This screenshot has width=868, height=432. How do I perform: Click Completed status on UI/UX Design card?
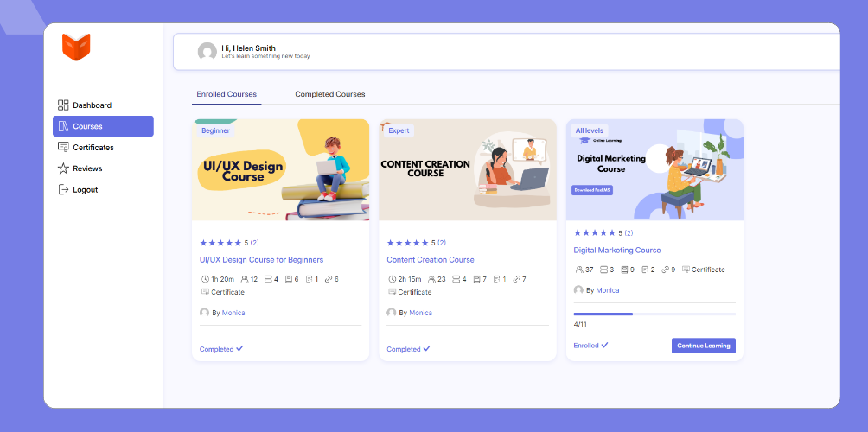(221, 349)
